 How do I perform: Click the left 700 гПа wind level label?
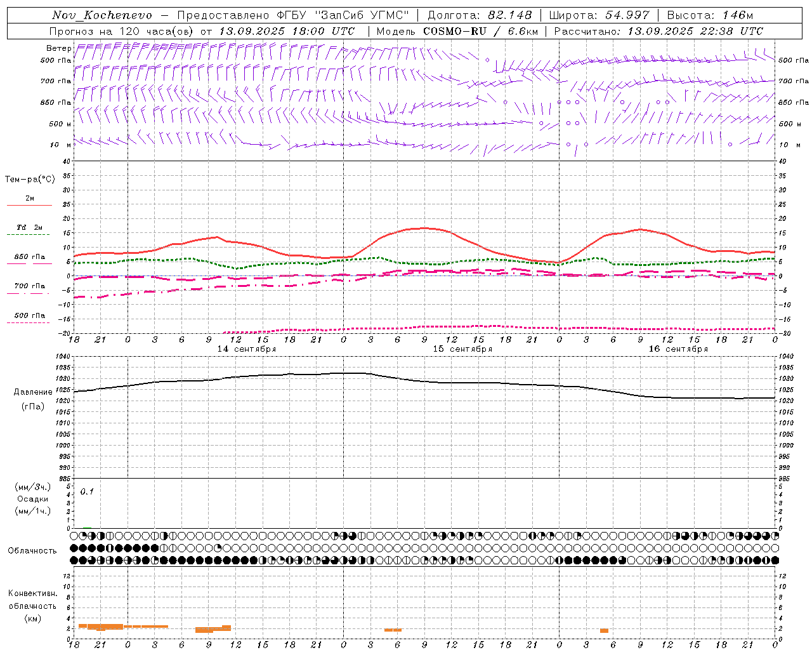(x=56, y=81)
